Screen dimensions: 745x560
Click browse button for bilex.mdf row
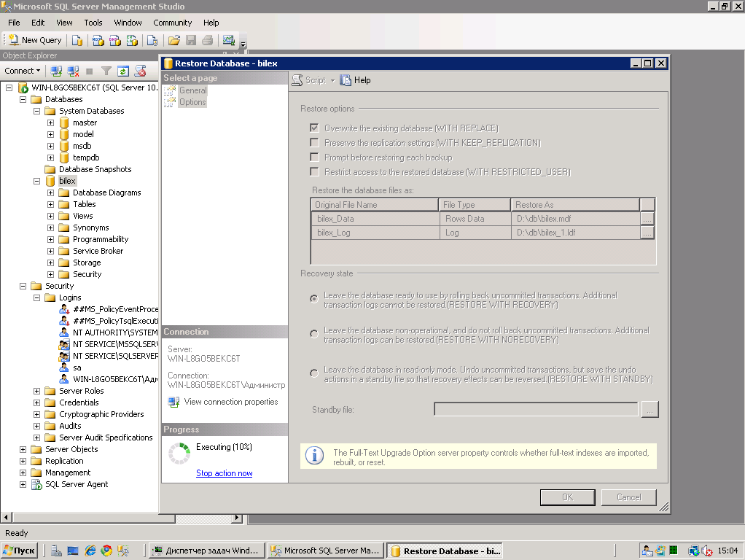tap(647, 219)
